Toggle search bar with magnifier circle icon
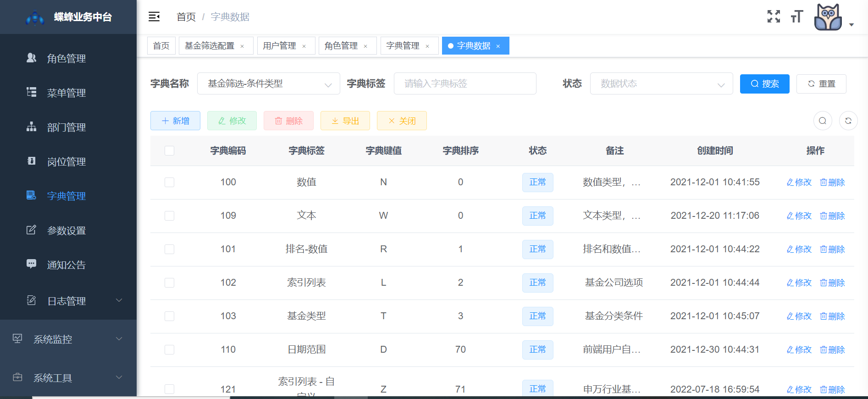 tap(823, 121)
